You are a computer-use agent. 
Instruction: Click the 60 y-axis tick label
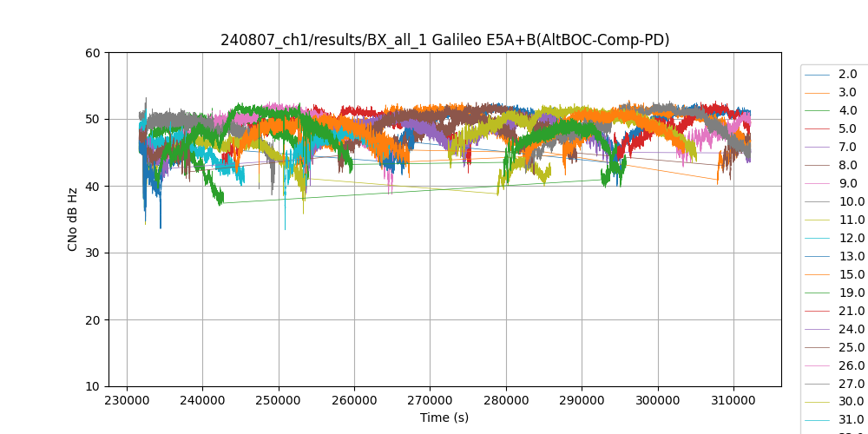pyautogui.click(x=93, y=52)
